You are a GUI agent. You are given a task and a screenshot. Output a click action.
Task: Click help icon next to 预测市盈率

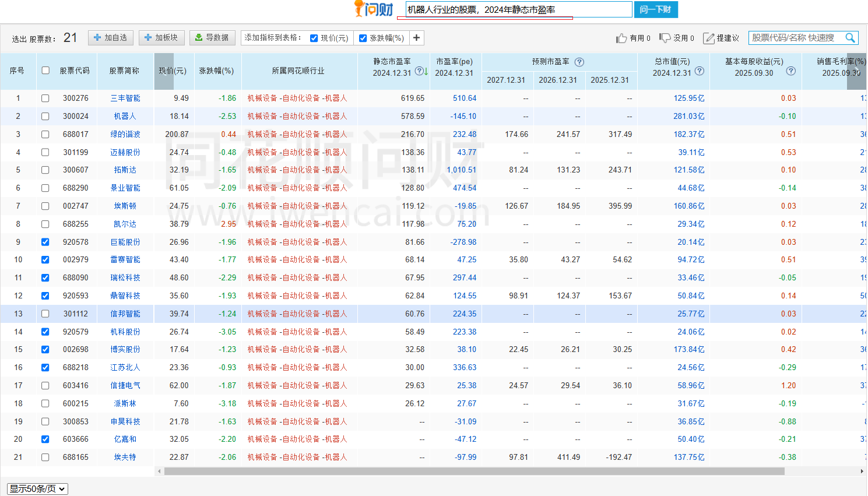coord(579,62)
